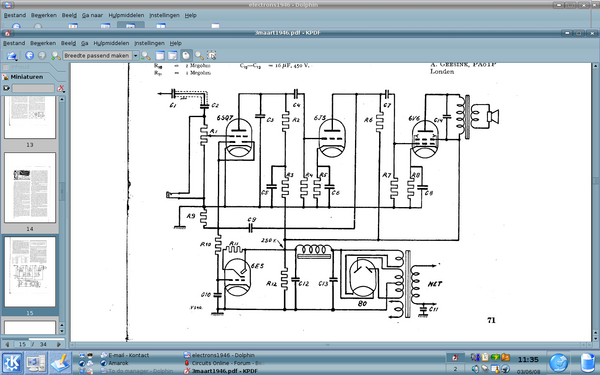This screenshot has width=600, height=375.
Task: Toggle the thumbnail filter bookmark icon
Action: pos(6,88)
